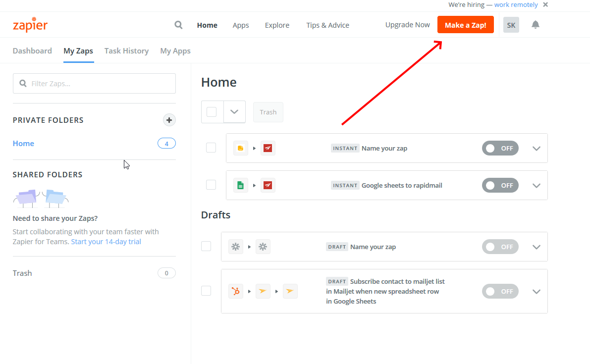590x364 pixels.
Task: Click the Zapier logo
Action: click(x=30, y=25)
